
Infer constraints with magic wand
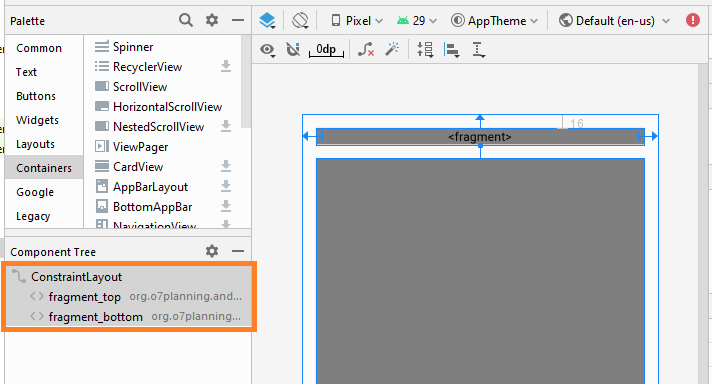point(392,49)
